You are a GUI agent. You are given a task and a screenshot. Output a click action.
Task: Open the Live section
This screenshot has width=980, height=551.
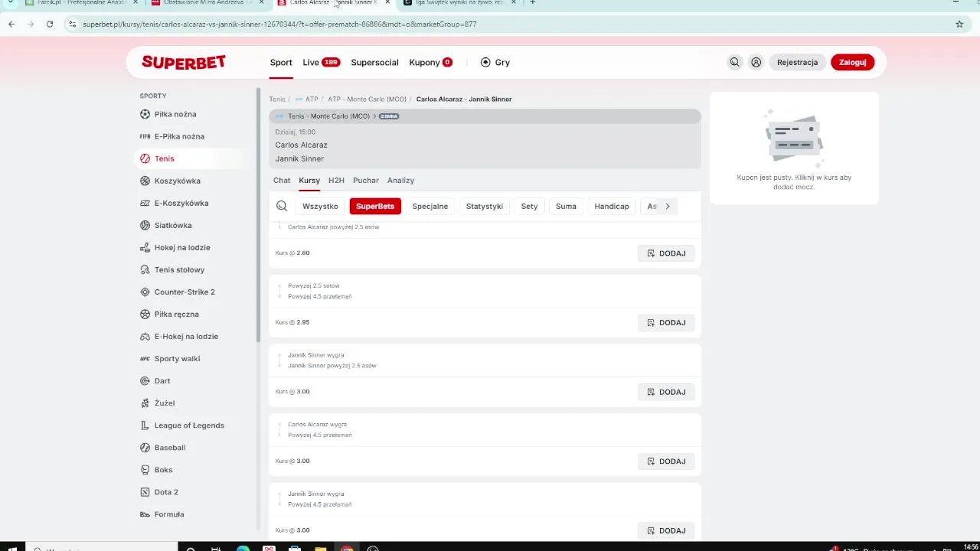(321, 63)
